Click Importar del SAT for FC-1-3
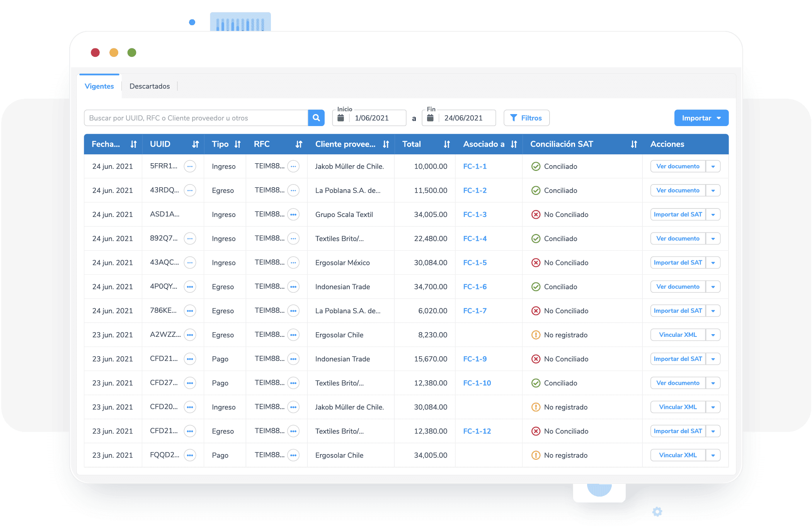 pos(678,214)
